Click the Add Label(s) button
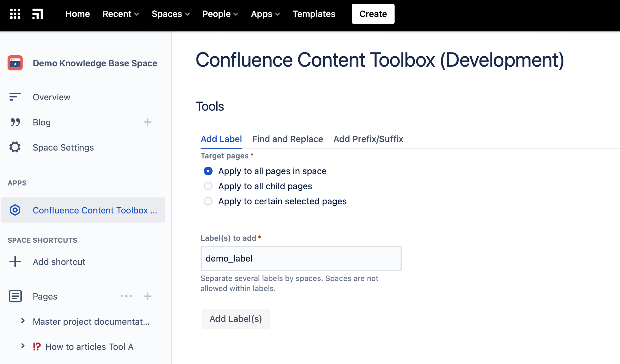Viewport: 620px width, 364px height. pyautogui.click(x=236, y=319)
